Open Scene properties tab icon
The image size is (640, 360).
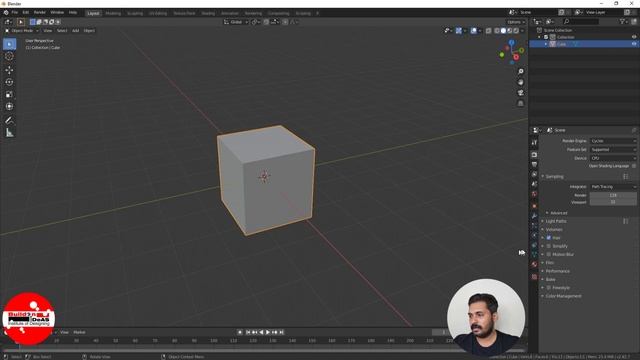pos(534,184)
